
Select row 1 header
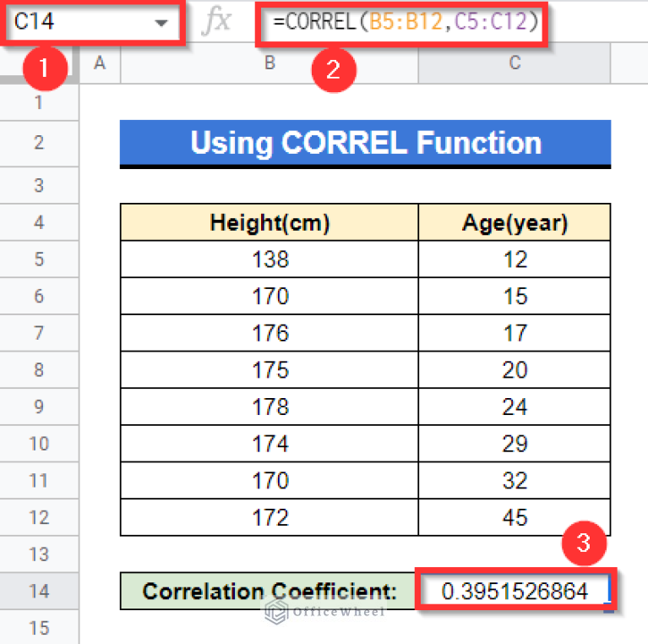pyautogui.click(x=39, y=102)
